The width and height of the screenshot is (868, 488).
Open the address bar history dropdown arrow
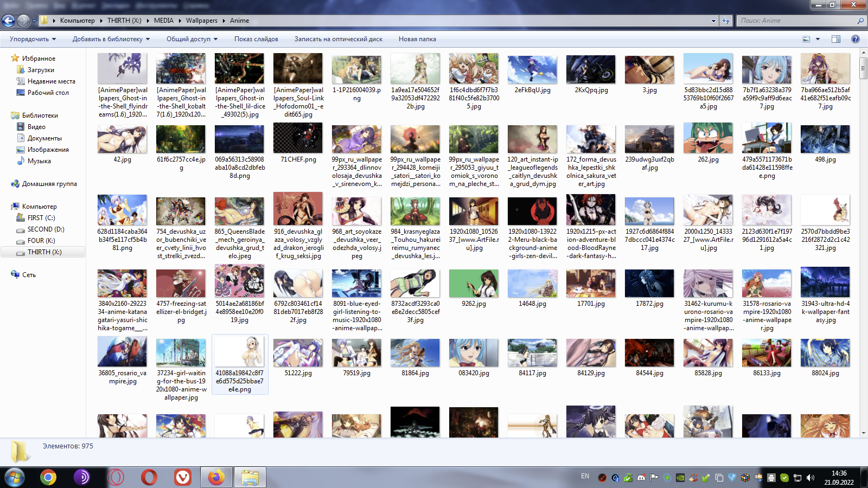[713, 21]
